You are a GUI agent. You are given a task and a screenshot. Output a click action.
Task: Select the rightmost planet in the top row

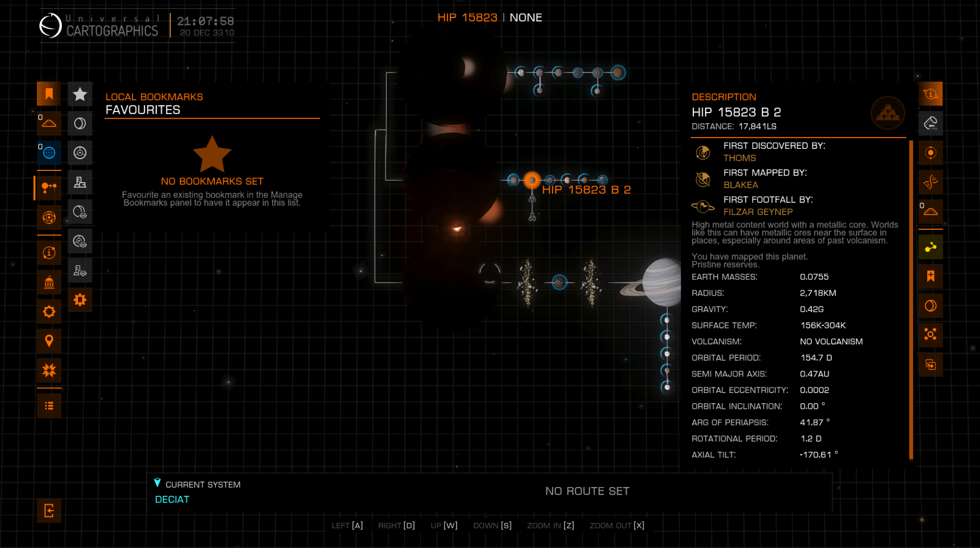point(618,73)
